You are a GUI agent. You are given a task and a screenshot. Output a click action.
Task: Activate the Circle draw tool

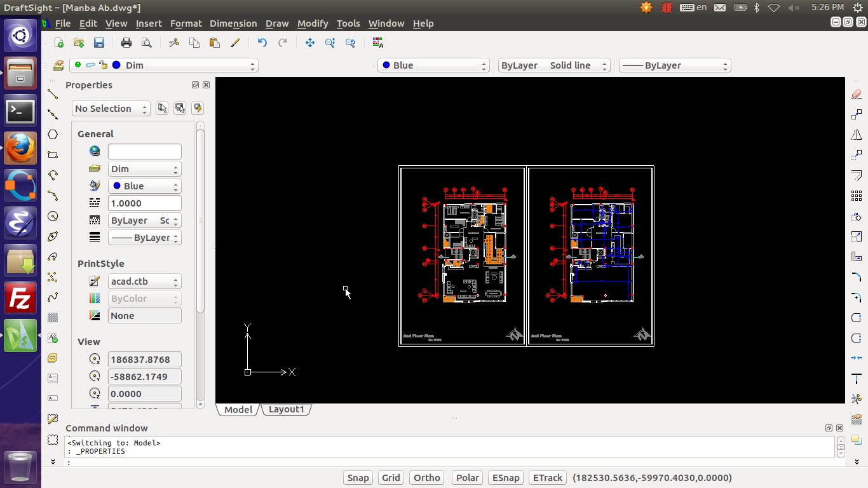53,216
